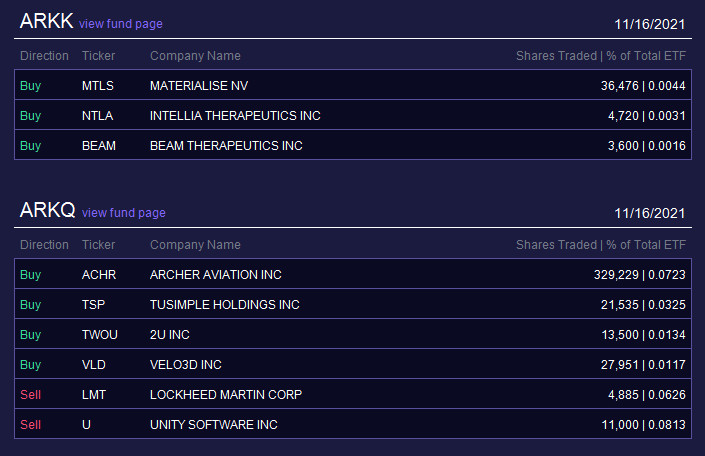The width and height of the screenshot is (705, 456).
Task: Open the ARKQ view fund page link
Action: pos(124,213)
